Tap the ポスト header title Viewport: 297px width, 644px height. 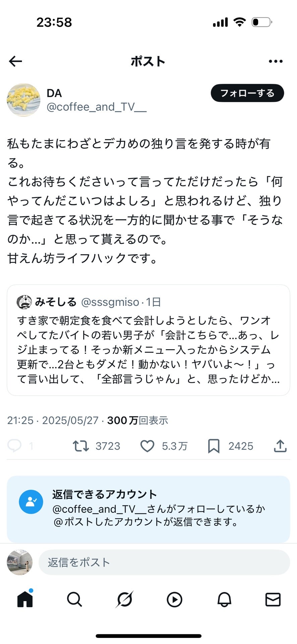(x=147, y=61)
